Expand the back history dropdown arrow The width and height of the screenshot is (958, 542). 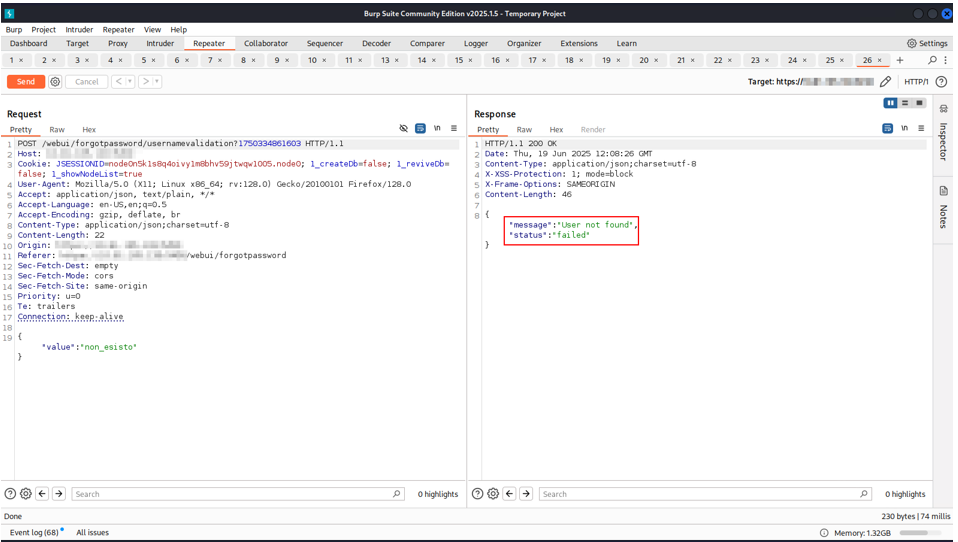click(x=129, y=82)
